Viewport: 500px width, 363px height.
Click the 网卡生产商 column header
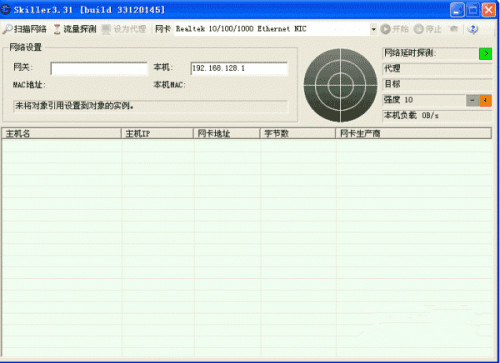point(413,134)
